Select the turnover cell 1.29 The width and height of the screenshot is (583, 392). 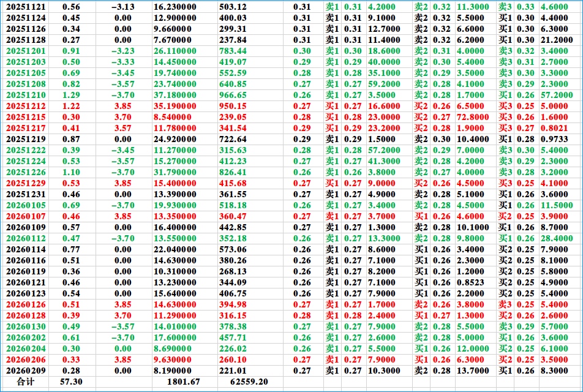(x=71, y=95)
